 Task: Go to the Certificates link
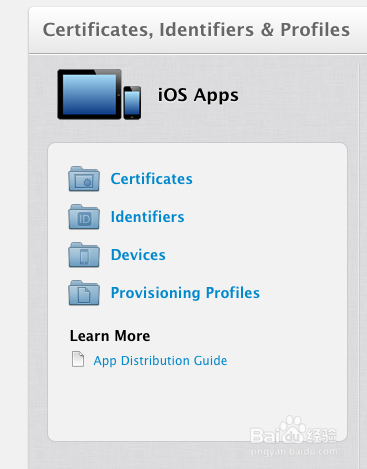pyautogui.click(x=152, y=179)
